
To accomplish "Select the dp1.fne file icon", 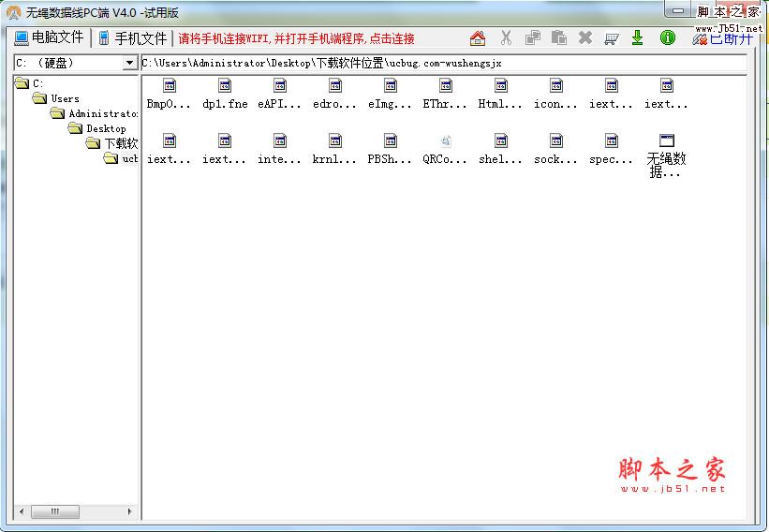I will point(225,86).
